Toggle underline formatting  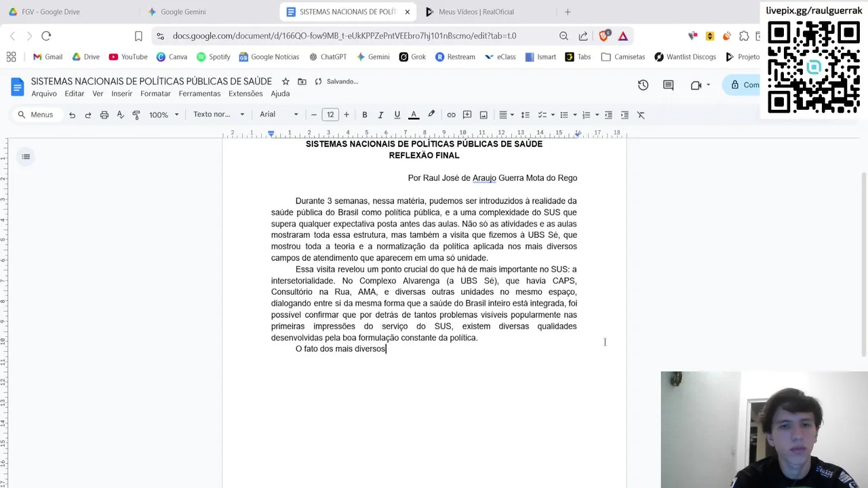coord(397,115)
